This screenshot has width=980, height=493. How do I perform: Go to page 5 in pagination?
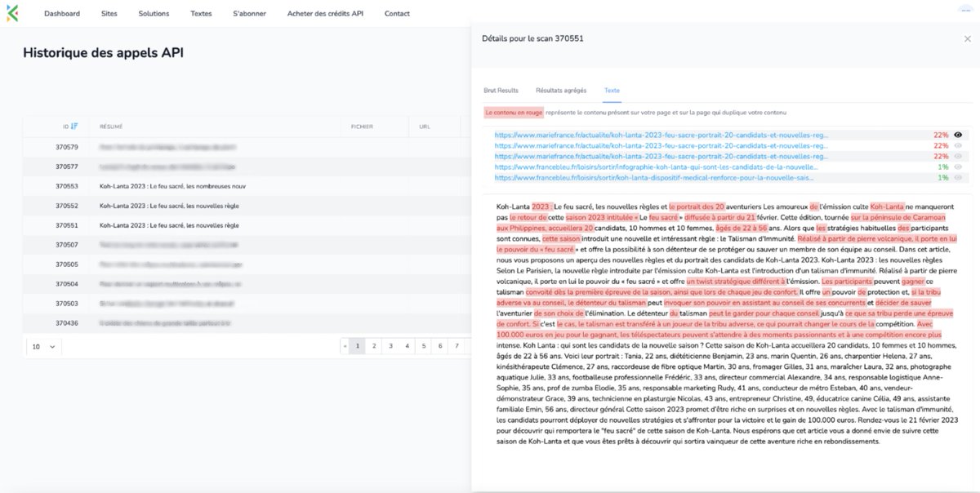(x=423, y=346)
